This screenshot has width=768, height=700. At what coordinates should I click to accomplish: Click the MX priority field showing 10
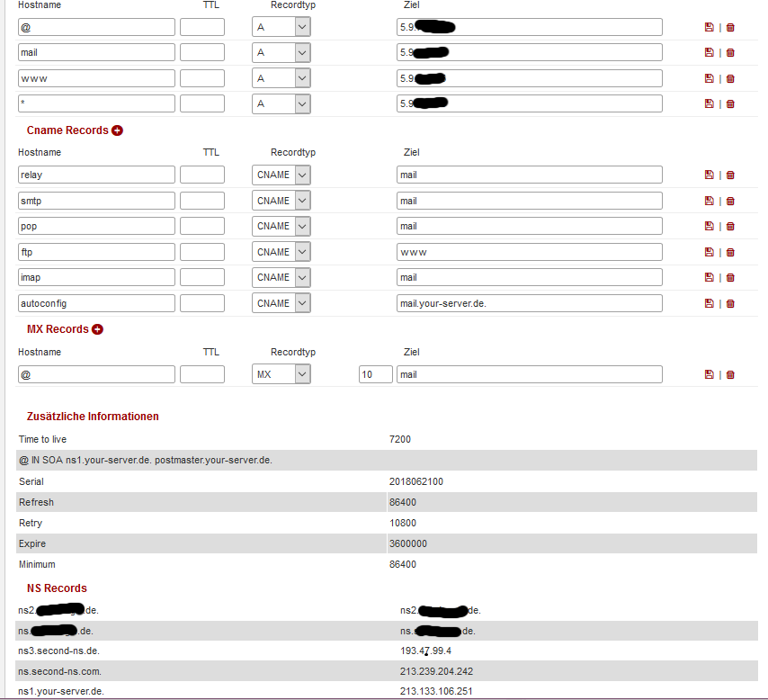(x=375, y=374)
